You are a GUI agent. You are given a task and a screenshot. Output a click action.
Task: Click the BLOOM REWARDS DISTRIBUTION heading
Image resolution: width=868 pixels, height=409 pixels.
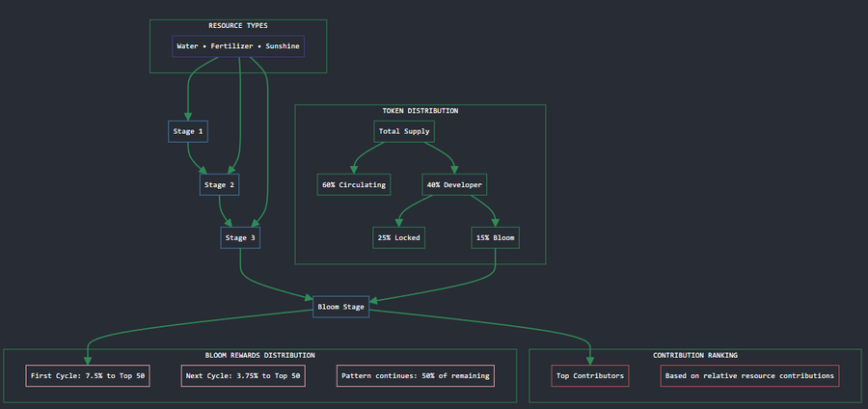(x=260, y=355)
